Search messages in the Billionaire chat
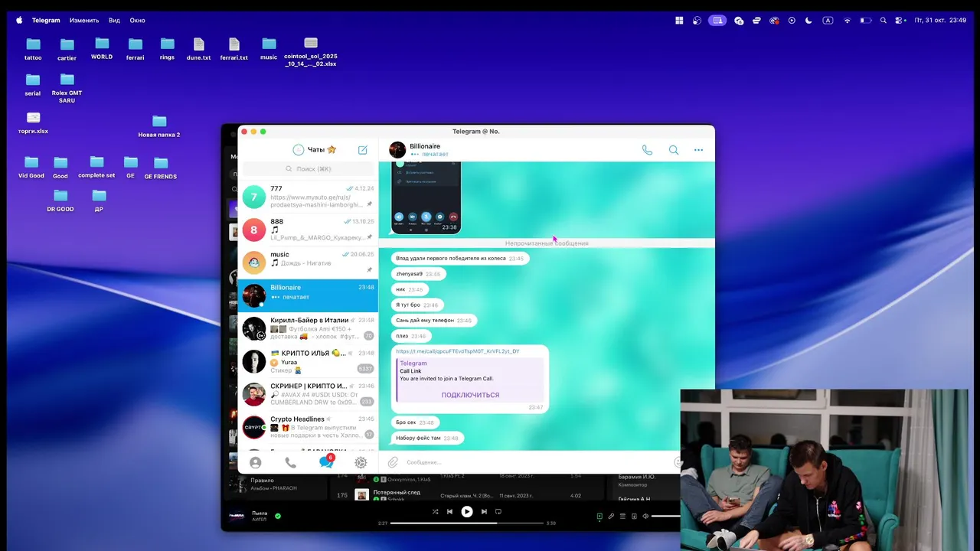This screenshot has width=980, height=551. click(674, 150)
